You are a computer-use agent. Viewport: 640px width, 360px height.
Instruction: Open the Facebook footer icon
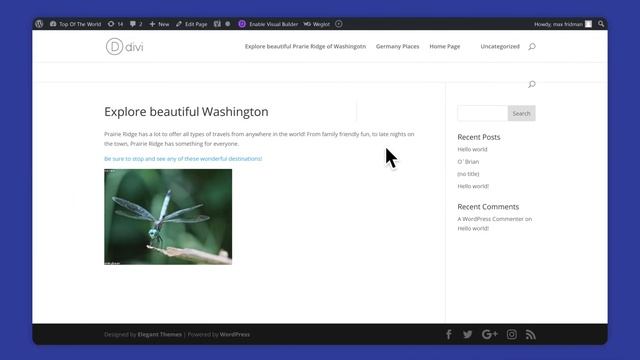click(449, 335)
